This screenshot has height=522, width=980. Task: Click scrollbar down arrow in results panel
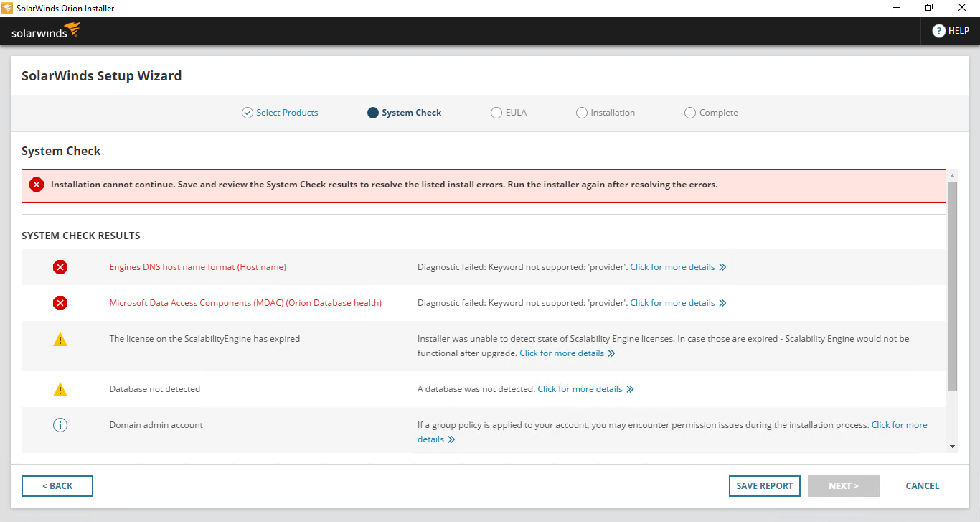953,447
